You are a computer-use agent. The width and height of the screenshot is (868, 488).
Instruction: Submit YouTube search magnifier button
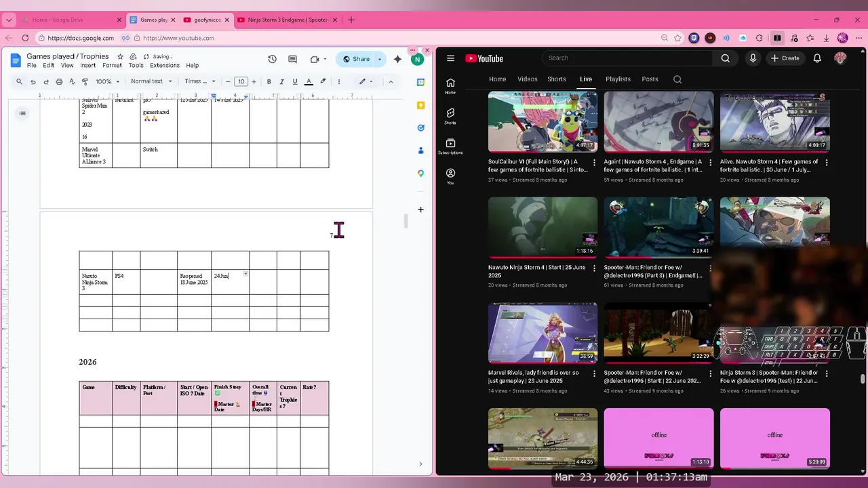[x=726, y=58]
